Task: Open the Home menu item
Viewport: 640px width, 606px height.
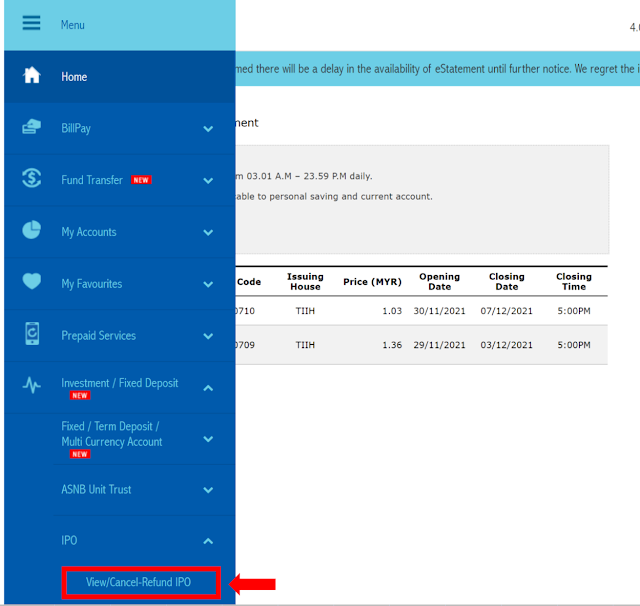Action: [120, 77]
